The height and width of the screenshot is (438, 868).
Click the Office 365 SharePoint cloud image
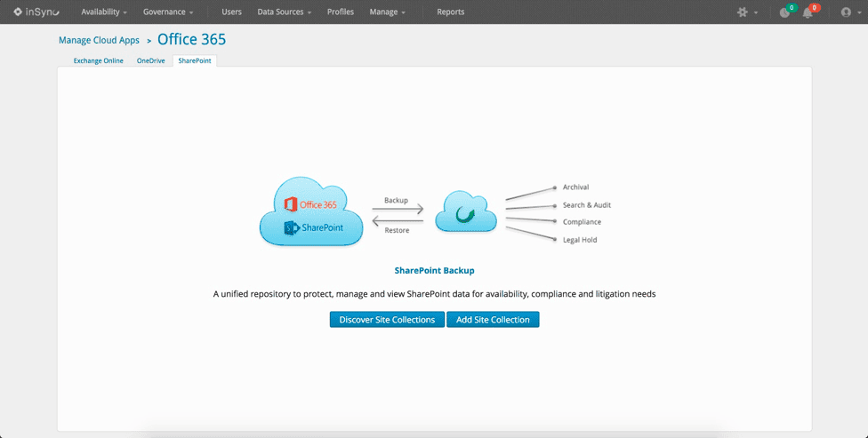(x=310, y=211)
